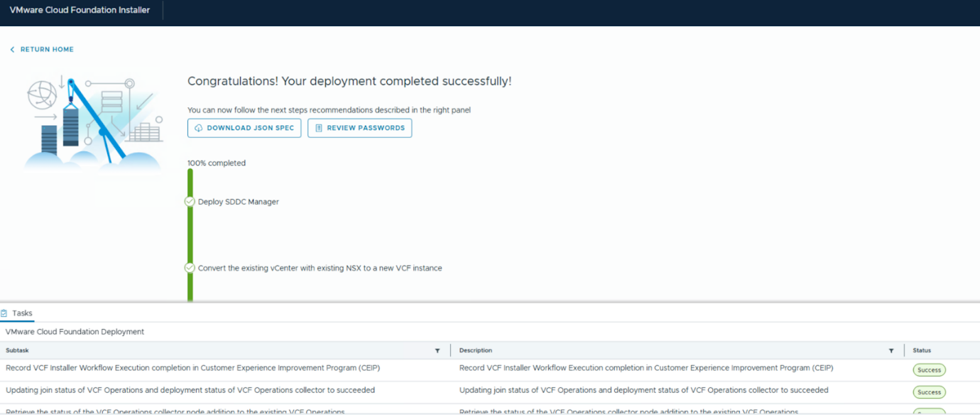Click the Status column header
Screen dimensions: 980x415
coord(922,350)
